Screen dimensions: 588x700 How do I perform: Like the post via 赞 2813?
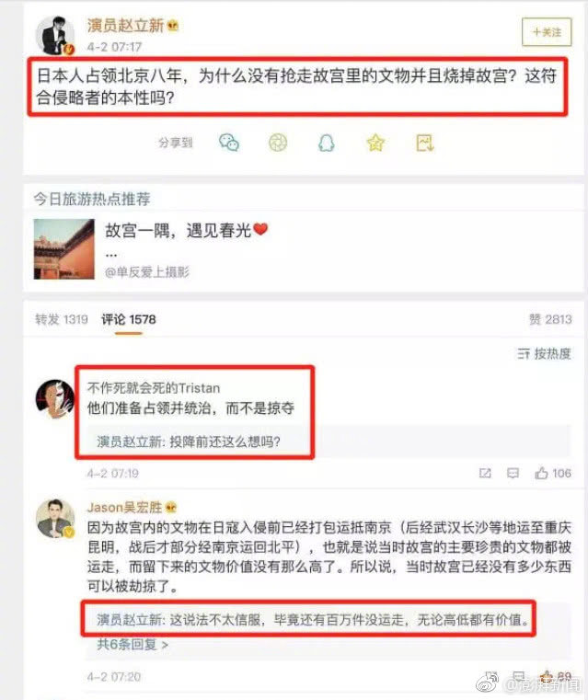coord(550,319)
